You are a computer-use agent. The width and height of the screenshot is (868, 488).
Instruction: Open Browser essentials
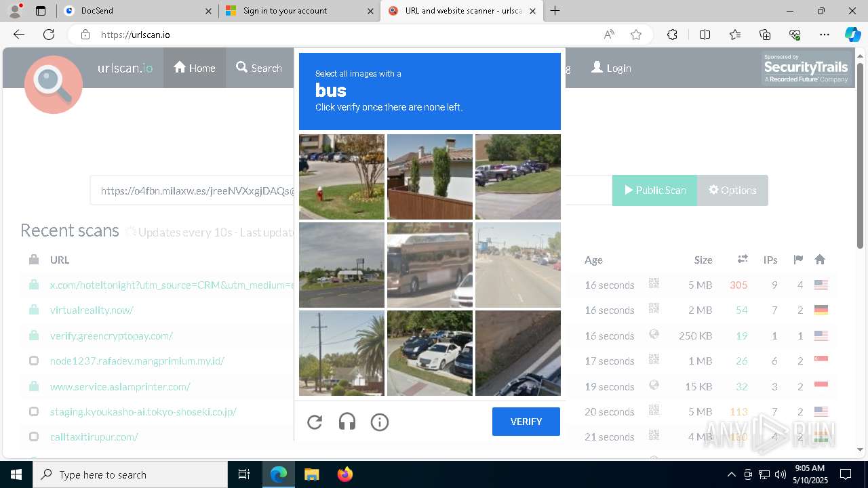795,35
